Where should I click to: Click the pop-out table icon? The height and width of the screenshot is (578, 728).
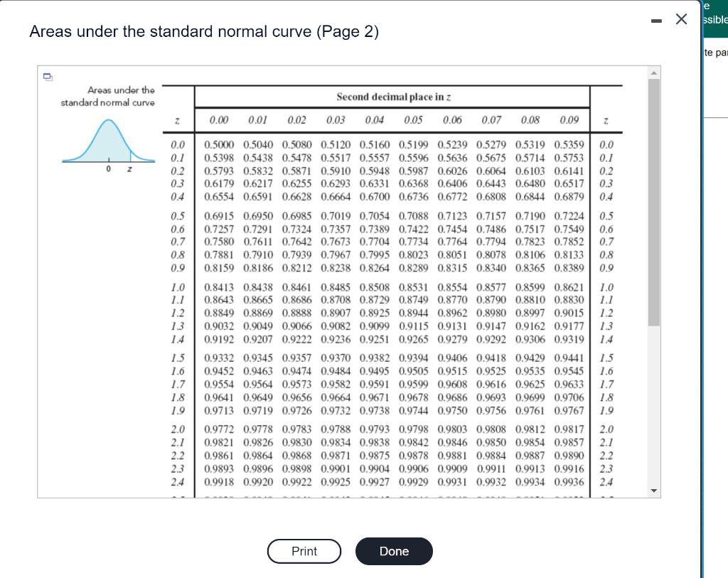click(x=48, y=77)
